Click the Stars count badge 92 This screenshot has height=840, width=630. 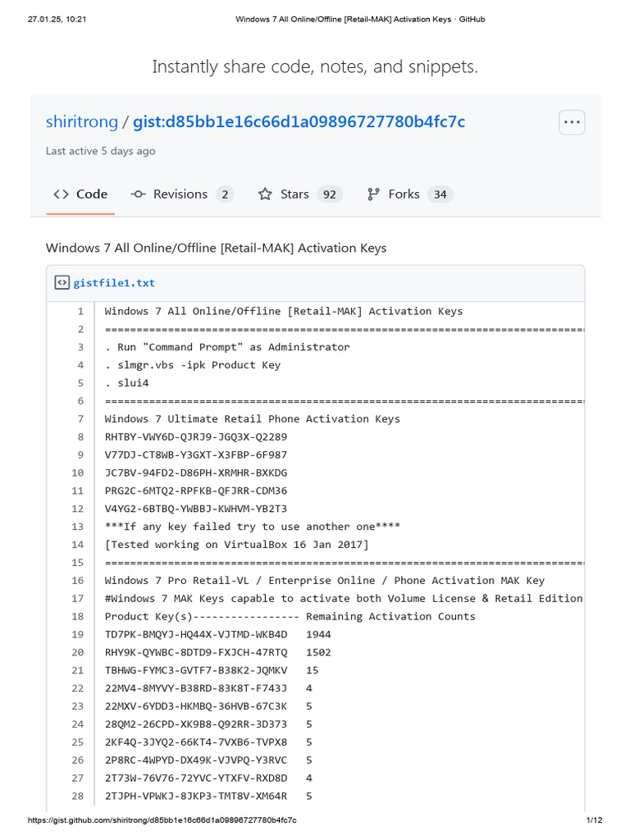(x=330, y=194)
